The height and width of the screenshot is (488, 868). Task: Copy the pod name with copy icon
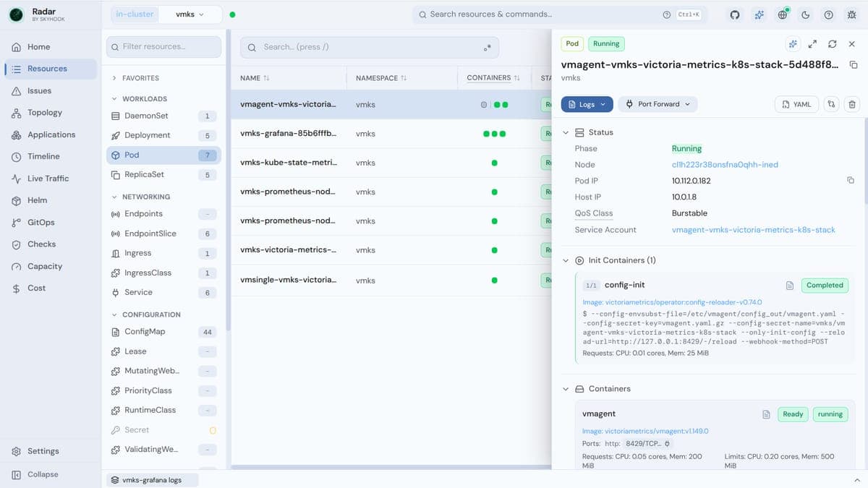[854, 65]
